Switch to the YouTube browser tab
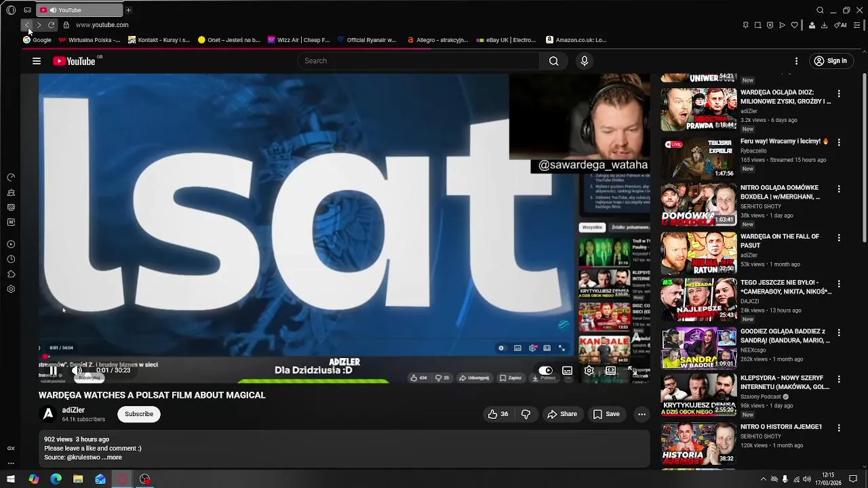This screenshot has width=868, height=488. 79,10
